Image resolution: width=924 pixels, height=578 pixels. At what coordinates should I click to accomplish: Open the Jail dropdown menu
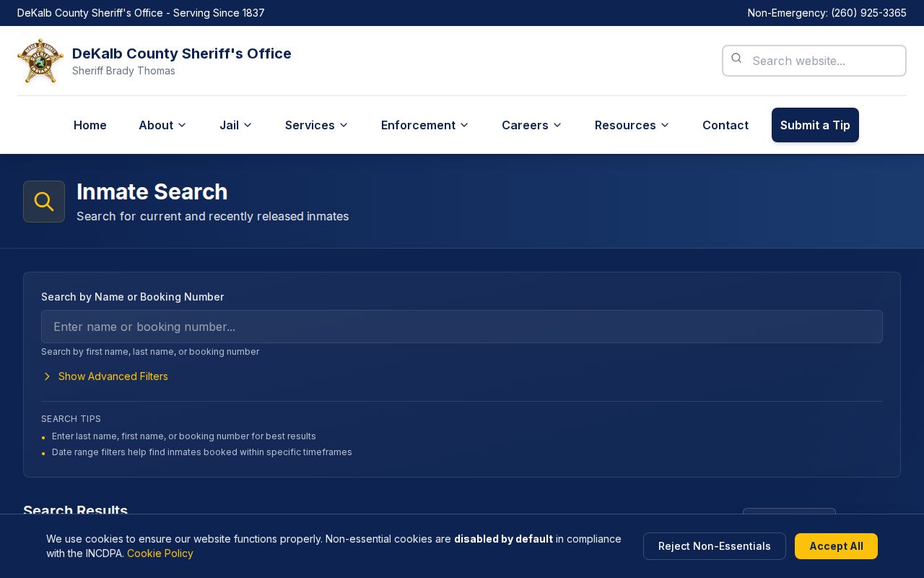pos(236,125)
